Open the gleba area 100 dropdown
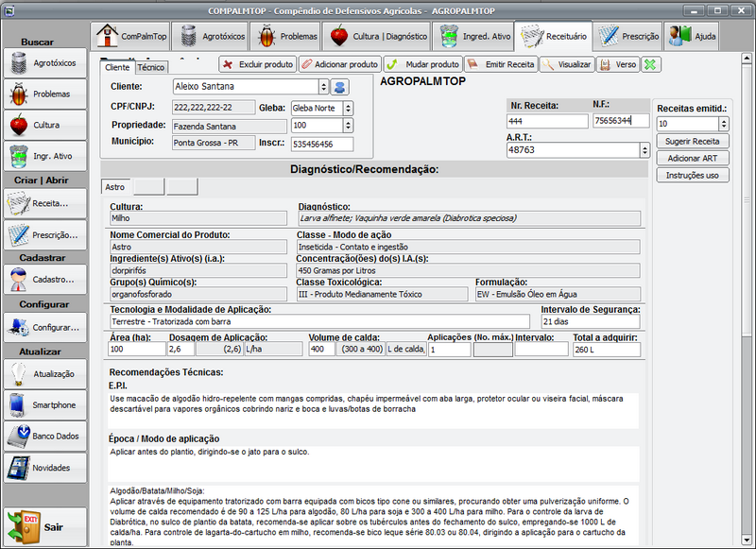 pyautogui.click(x=348, y=126)
